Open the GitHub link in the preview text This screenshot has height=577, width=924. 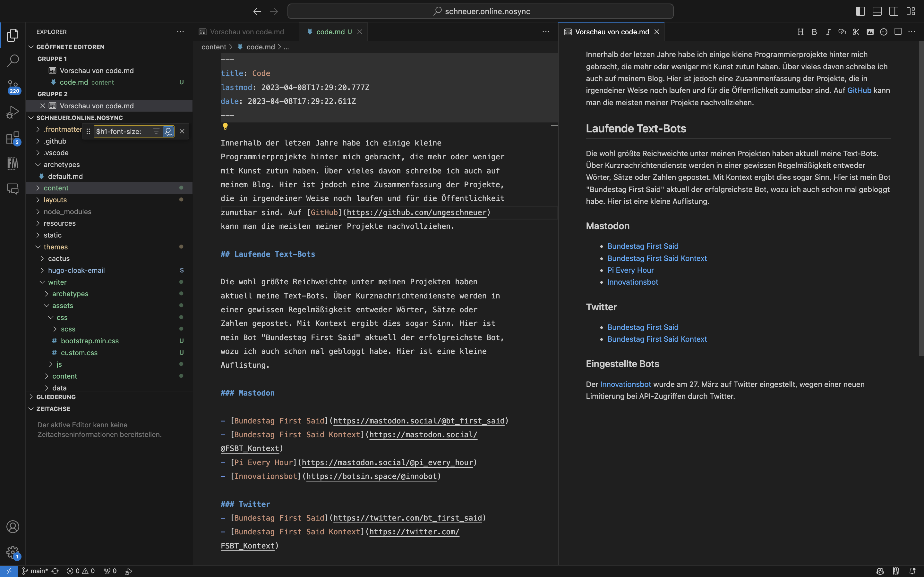coord(859,90)
